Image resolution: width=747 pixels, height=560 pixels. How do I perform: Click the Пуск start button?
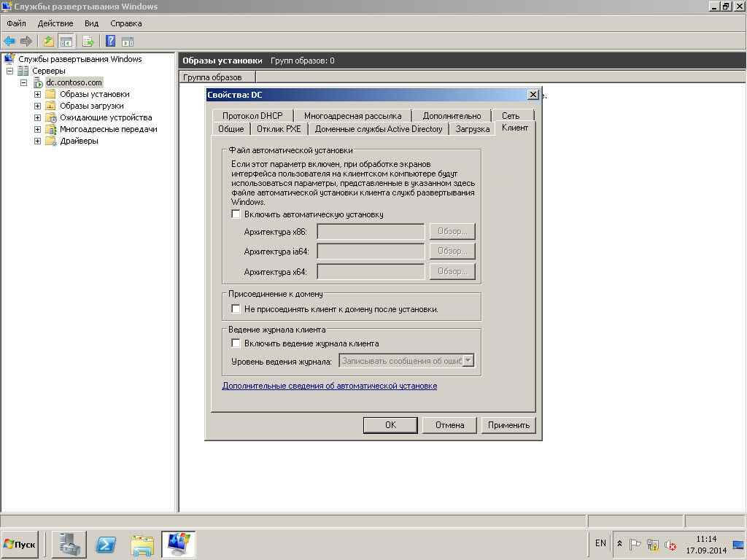20,544
